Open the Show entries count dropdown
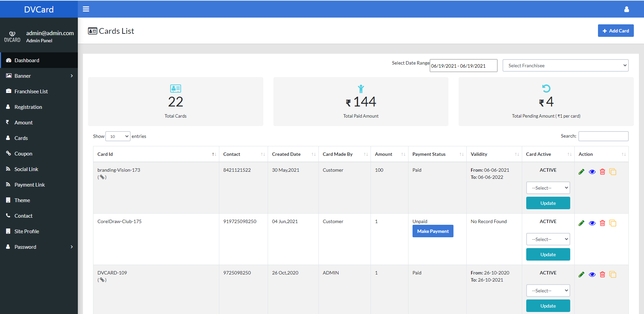The height and width of the screenshot is (314, 644). click(x=118, y=136)
